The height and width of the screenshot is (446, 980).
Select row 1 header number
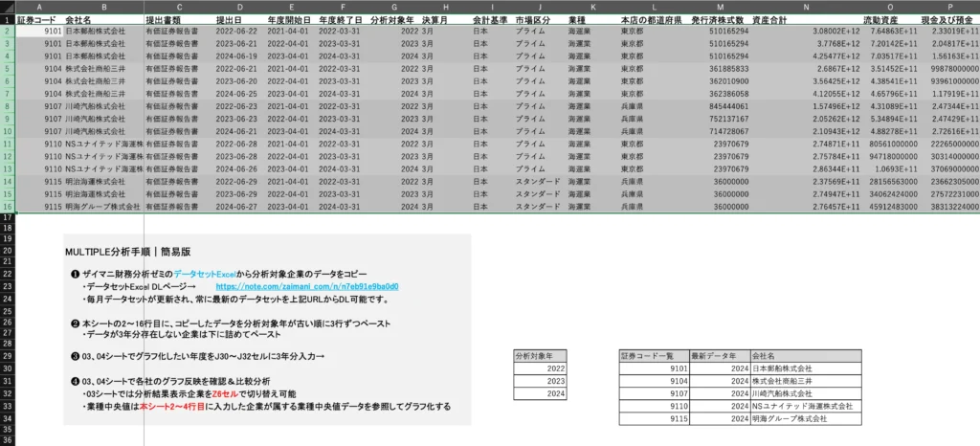coord(8,19)
